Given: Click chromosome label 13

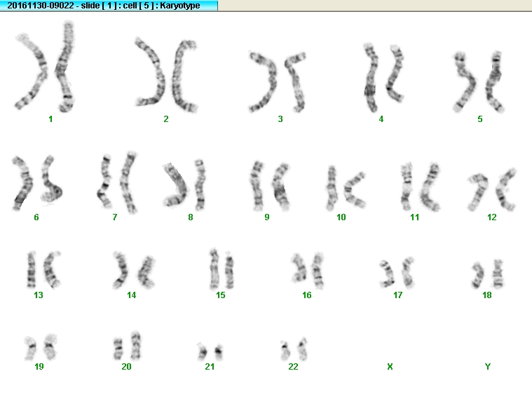Looking at the screenshot, I should [x=39, y=295].
